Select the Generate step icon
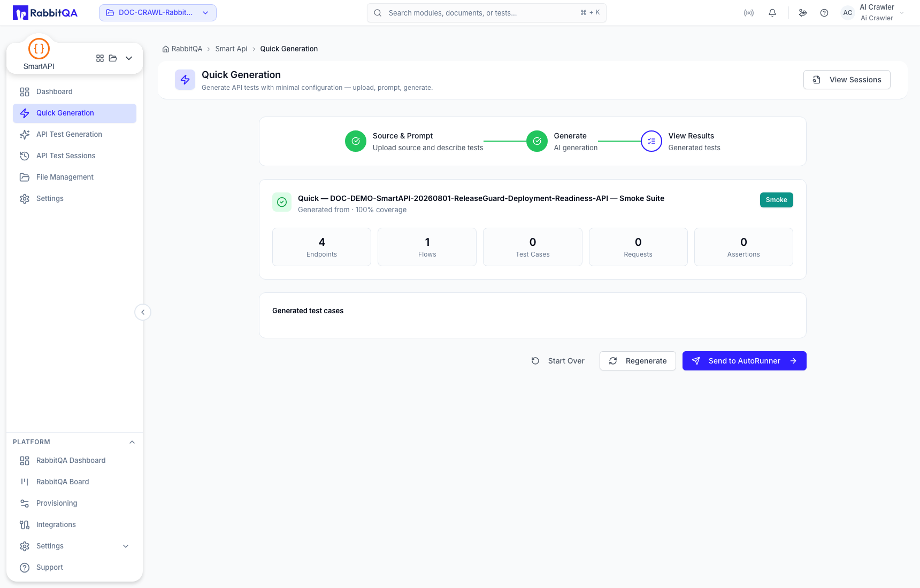The width and height of the screenshot is (920, 588). pos(537,141)
